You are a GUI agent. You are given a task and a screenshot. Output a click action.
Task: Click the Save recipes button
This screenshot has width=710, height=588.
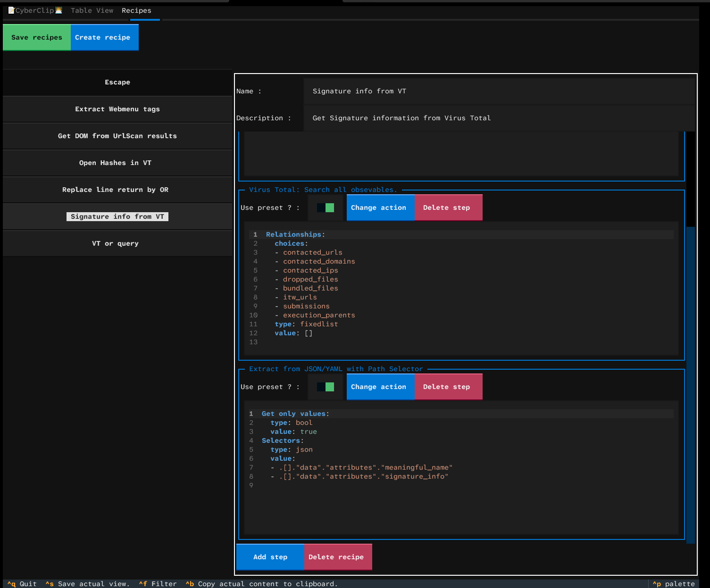(37, 37)
